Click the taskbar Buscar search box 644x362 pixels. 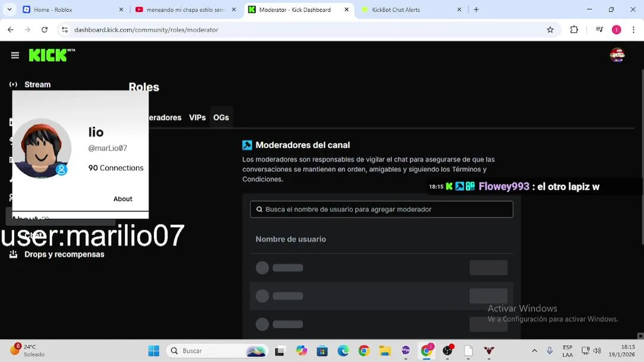pos(218,351)
